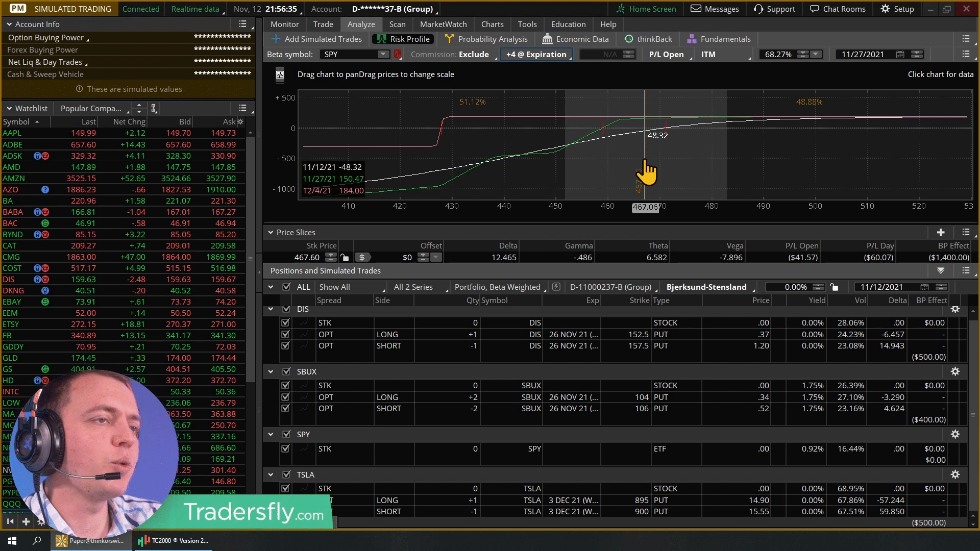Open the Chat Rooms speech bubble
The width and height of the screenshot is (980, 551).
pos(815,9)
